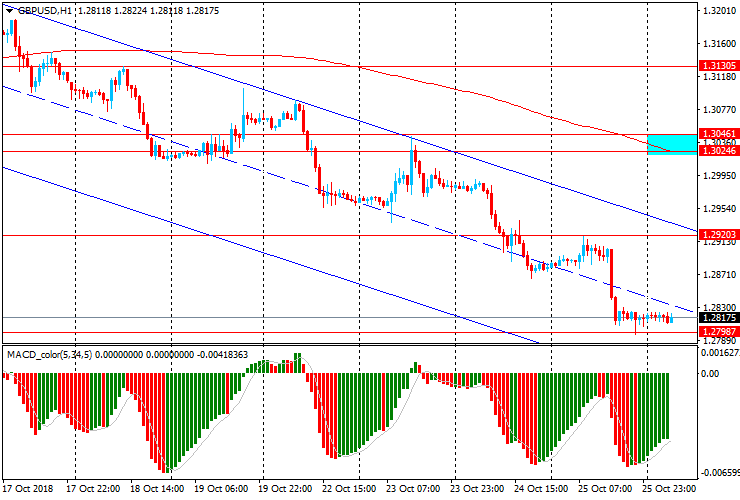Click the 1.31600 value on the price axis
Image resolution: width=740 pixels, height=500 pixels.
(720, 43)
